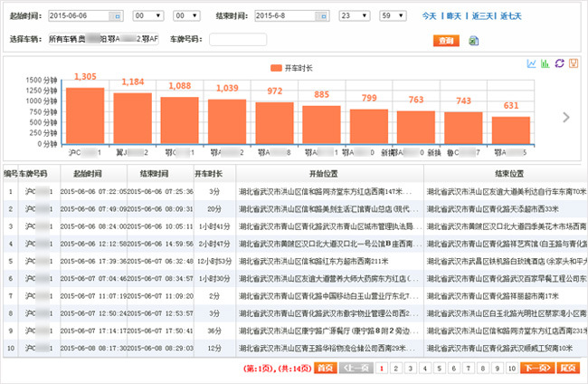Screen dimensions: 588x384
Task: Select 近七天 quick range link
Action: 511,16
